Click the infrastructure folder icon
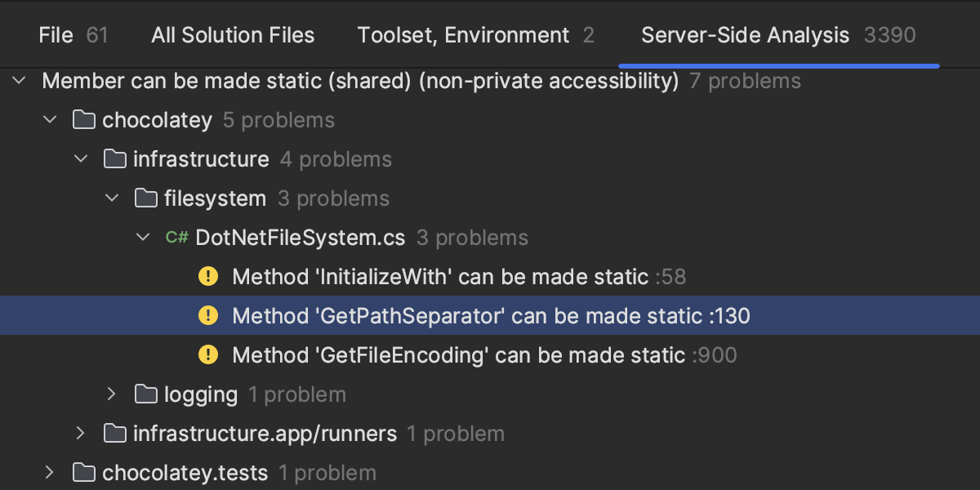Viewport: 980px width, 490px height. pyautogui.click(x=114, y=159)
